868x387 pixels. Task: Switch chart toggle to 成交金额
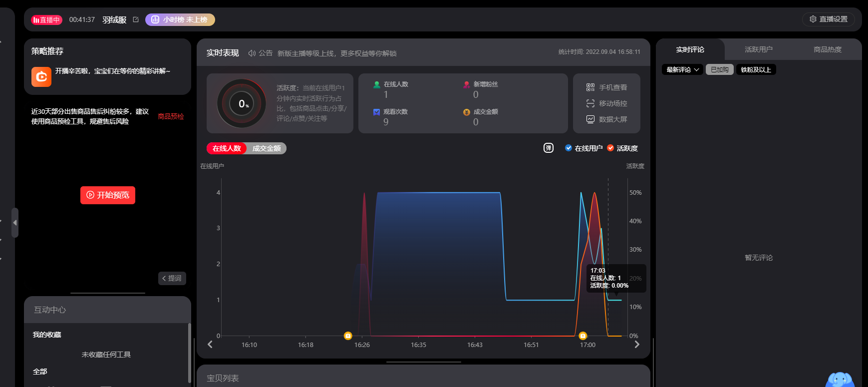click(x=267, y=148)
